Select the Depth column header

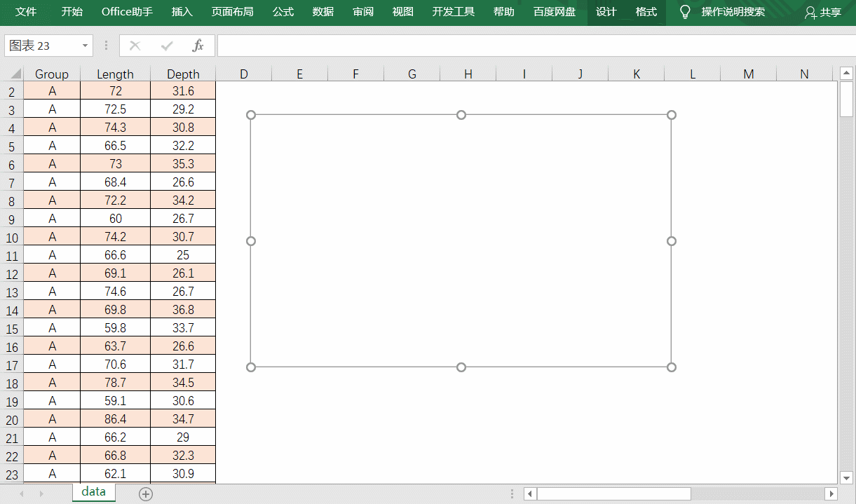coord(183,74)
